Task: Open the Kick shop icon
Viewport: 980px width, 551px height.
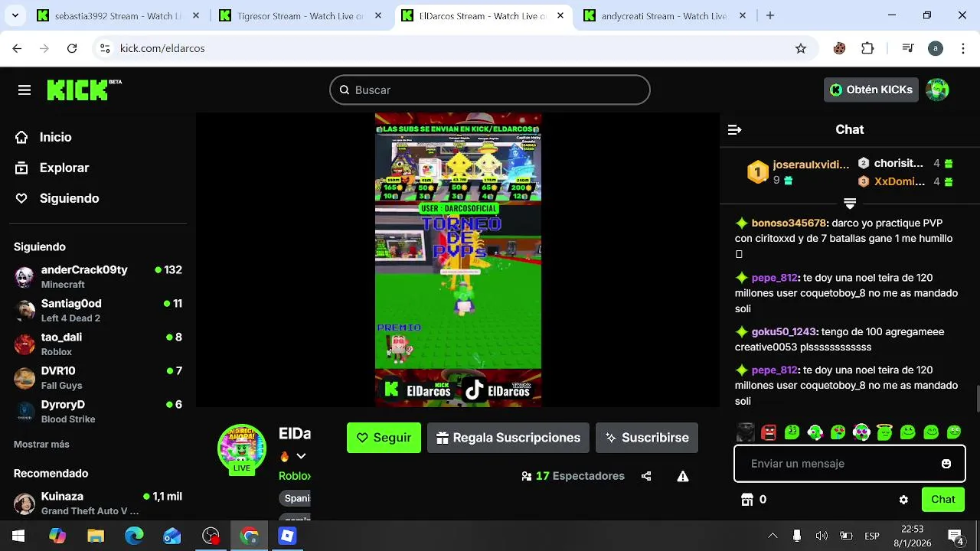Action: [x=747, y=500]
